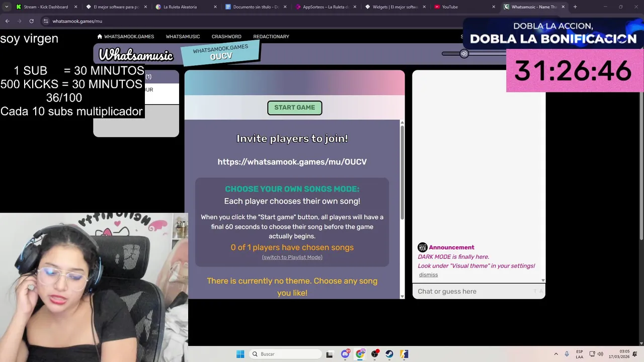
Task: Click the taskbar Buscar search box
Action: pyautogui.click(x=286, y=354)
